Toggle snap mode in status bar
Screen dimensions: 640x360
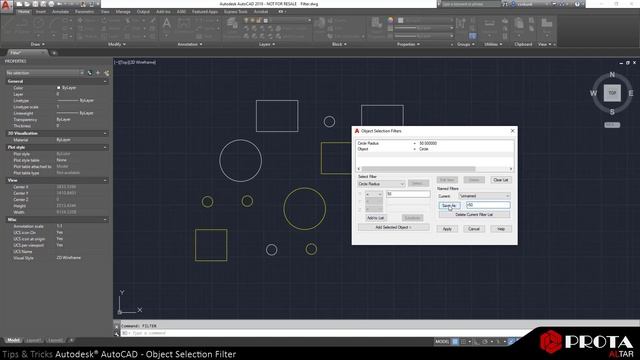(x=464, y=342)
